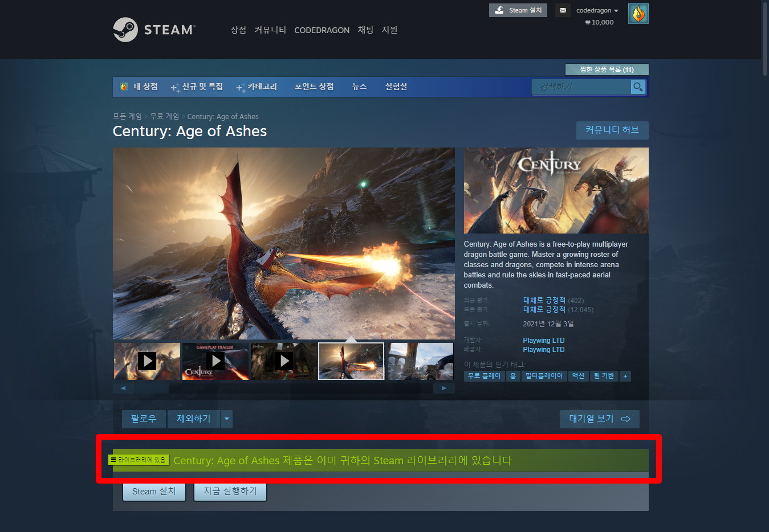The height and width of the screenshot is (532, 769).
Task: Open 포인트 상점 tab
Action: point(314,87)
